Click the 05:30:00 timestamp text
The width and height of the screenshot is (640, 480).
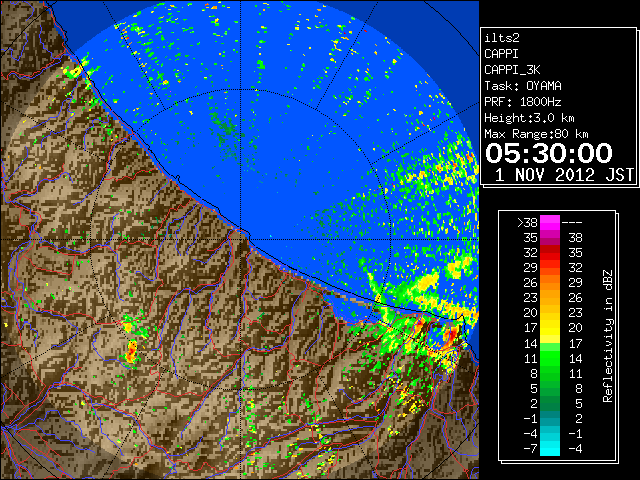tap(549, 153)
